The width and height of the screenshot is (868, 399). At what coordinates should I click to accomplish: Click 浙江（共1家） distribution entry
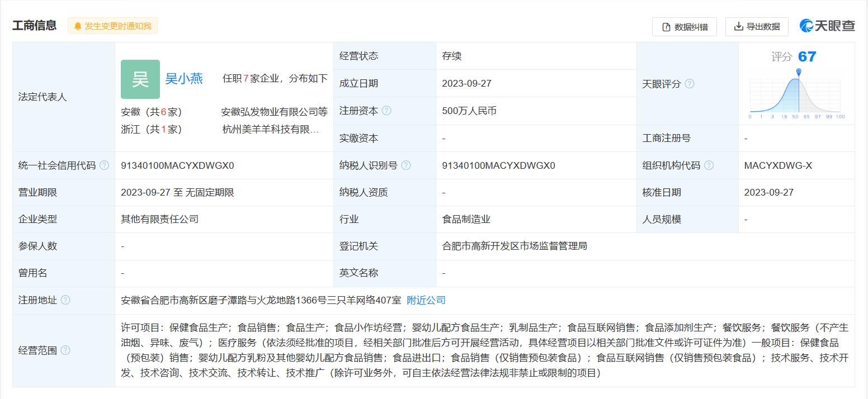(152, 129)
